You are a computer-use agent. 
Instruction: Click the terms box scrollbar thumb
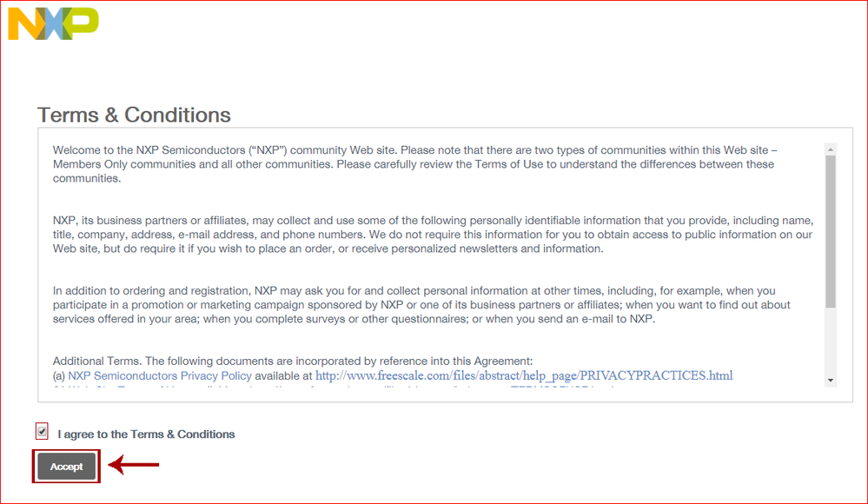pyautogui.click(x=831, y=231)
